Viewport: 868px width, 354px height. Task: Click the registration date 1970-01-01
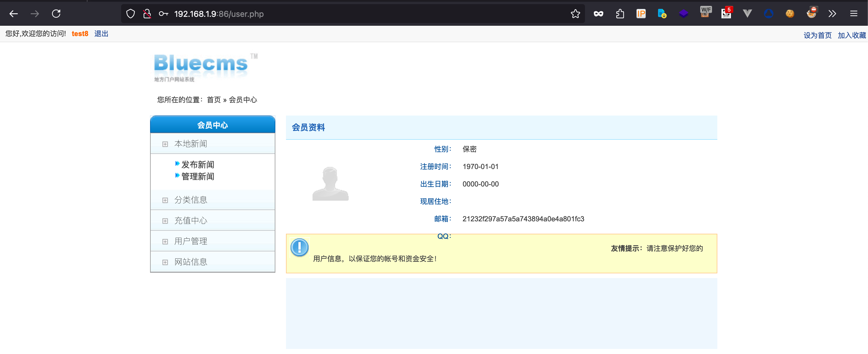click(480, 167)
